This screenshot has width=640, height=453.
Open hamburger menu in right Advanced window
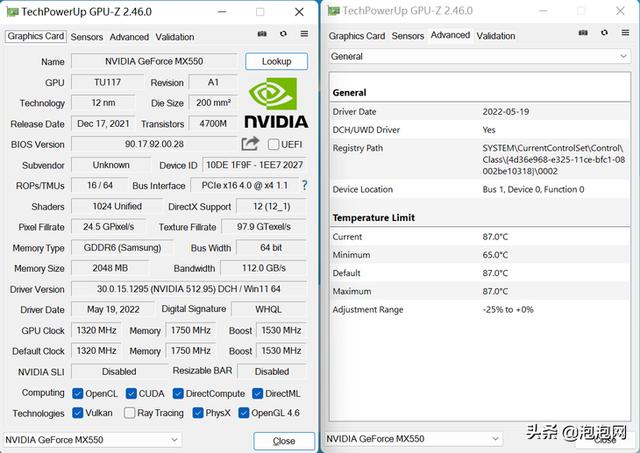(x=625, y=35)
